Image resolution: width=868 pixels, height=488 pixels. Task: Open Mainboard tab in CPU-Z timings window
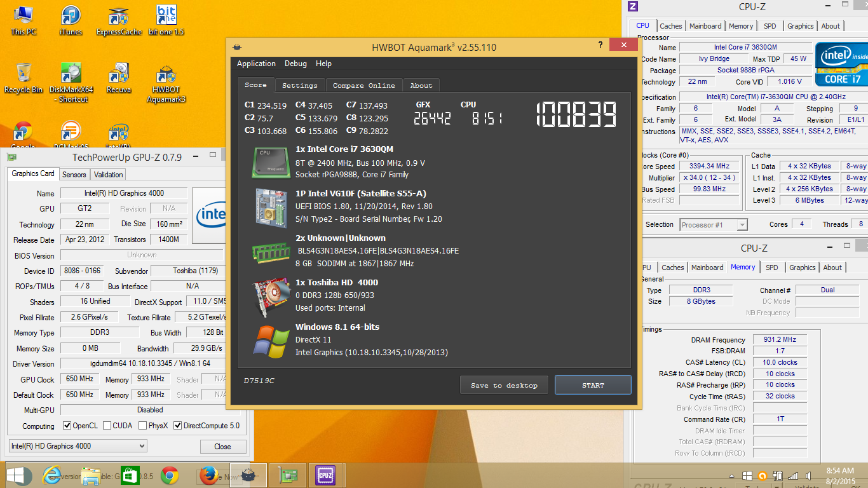(x=707, y=268)
